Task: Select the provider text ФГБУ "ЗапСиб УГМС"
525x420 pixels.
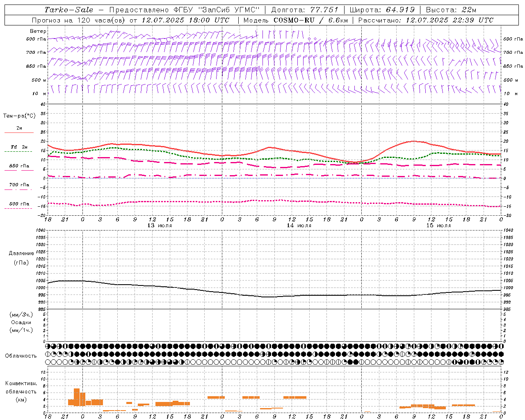Action: 217,10
